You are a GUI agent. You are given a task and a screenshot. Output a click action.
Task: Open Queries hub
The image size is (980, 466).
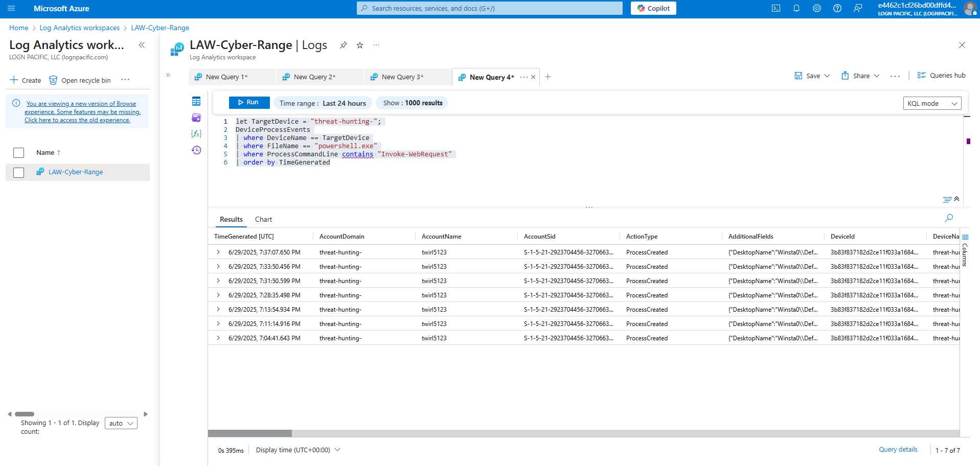pos(942,76)
